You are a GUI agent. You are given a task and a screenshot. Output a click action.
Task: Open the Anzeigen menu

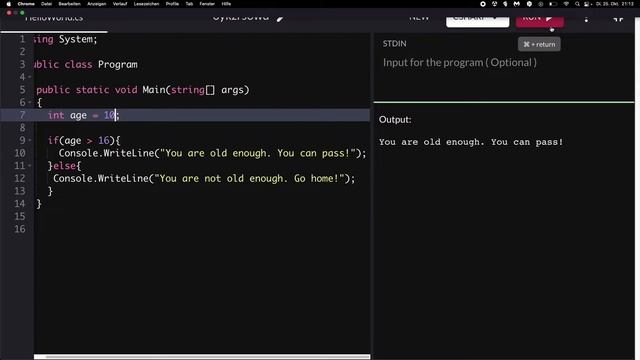point(97,4)
